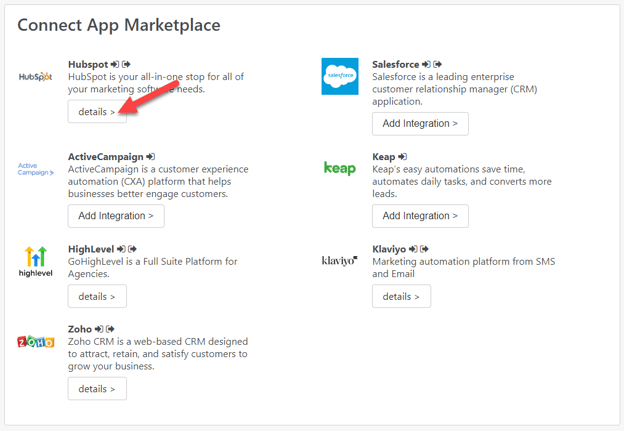This screenshot has height=431, width=624.
Task: Click the ActiveCampaign inbound arrow icon
Action: coord(151,156)
